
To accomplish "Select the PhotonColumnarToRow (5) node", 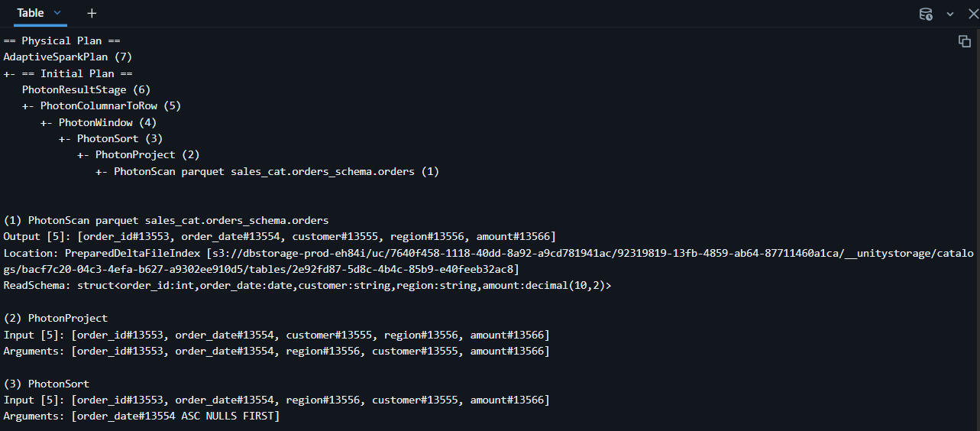I will click(111, 105).
